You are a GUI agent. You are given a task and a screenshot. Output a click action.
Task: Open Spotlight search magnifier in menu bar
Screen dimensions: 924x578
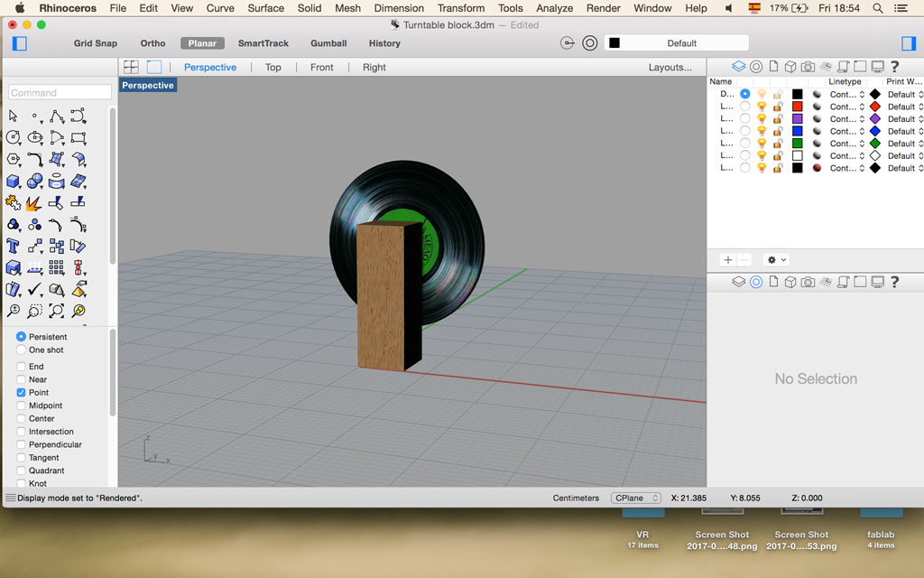tap(877, 8)
